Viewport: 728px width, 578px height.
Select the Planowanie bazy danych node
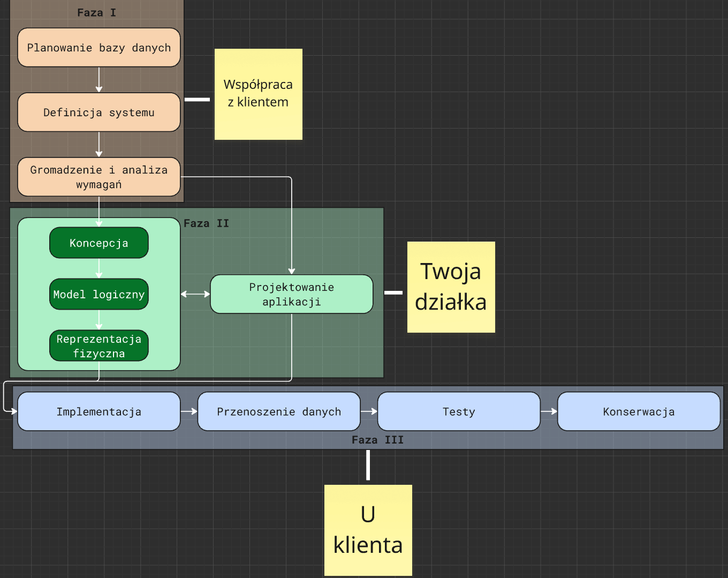click(x=99, y=48)
